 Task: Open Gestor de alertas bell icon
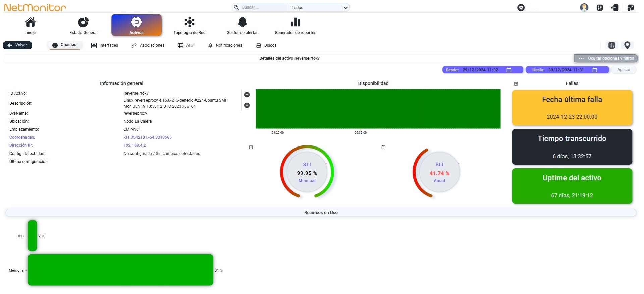coord(243,22)
